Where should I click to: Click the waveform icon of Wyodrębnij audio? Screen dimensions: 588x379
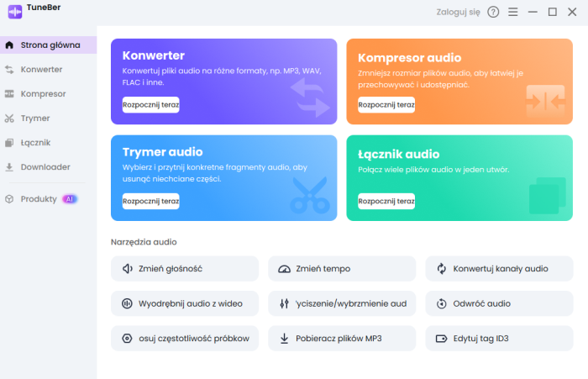(x=127, y=303)
